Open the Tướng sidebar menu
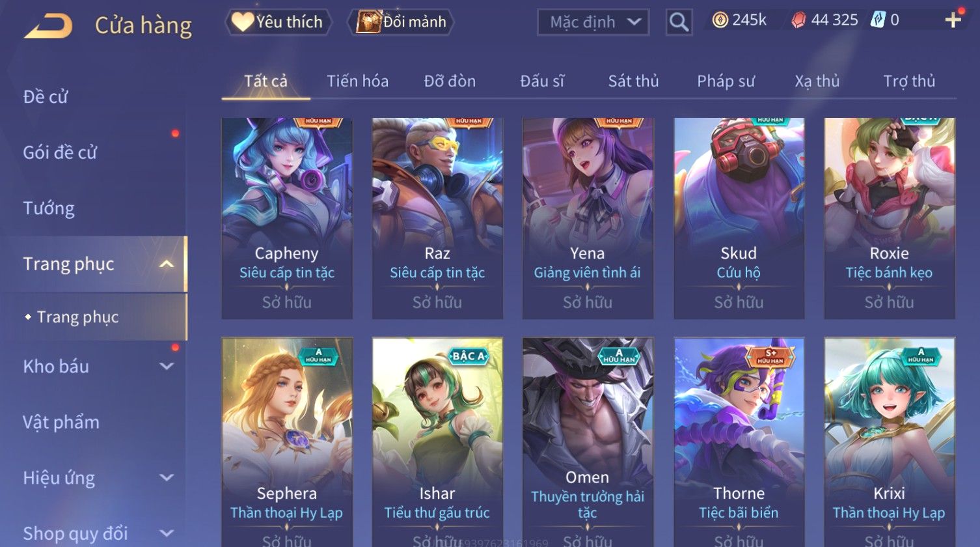 point(49,208)
